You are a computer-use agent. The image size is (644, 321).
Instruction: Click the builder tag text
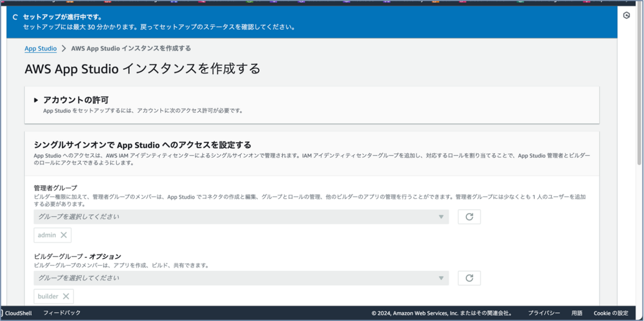tap(48, 296)
